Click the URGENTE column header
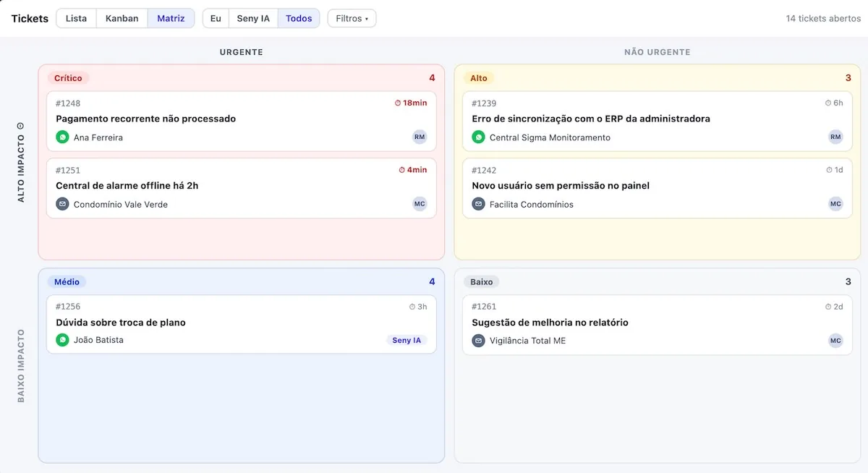The width and height of the screenshot is (868, 473). pyautogui.click(x=242, y=52)
